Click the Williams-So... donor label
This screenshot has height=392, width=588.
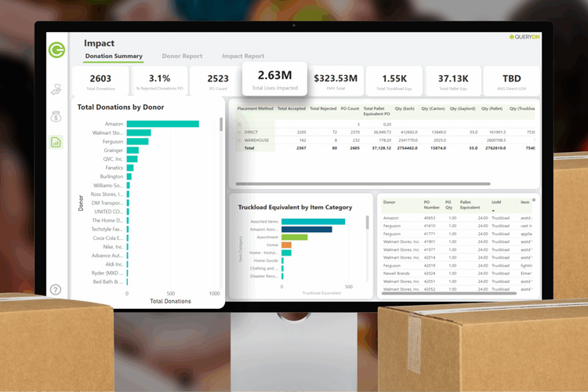(x=108, y=185)
